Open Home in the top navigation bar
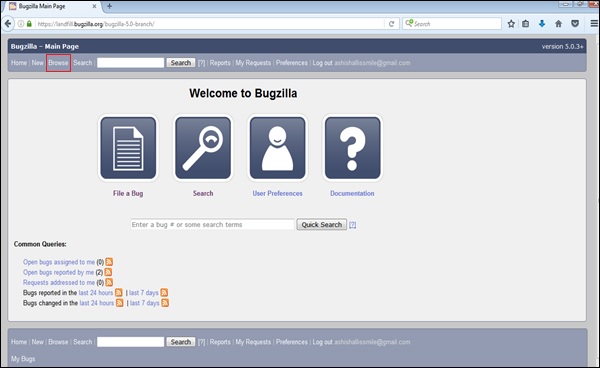600x368 pixels. coord(19,63)
